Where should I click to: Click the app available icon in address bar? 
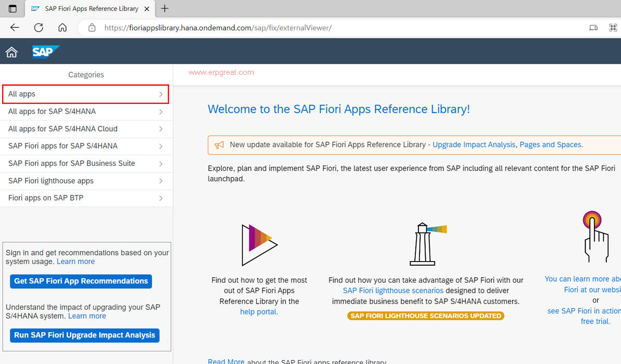click(x=593, y=28)
